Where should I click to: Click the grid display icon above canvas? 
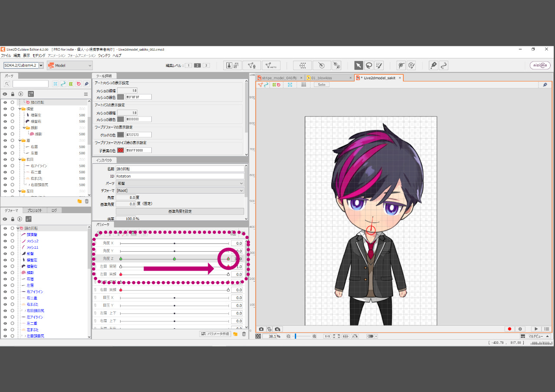(x=304, y=84)
